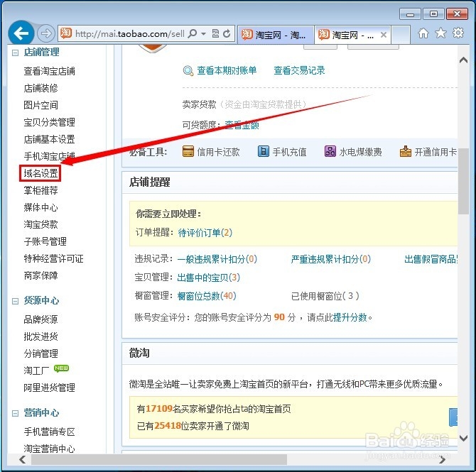Open 图片空间 in sidebar
The height and width of the screenshot is (472, 476).
pos(40,105)
